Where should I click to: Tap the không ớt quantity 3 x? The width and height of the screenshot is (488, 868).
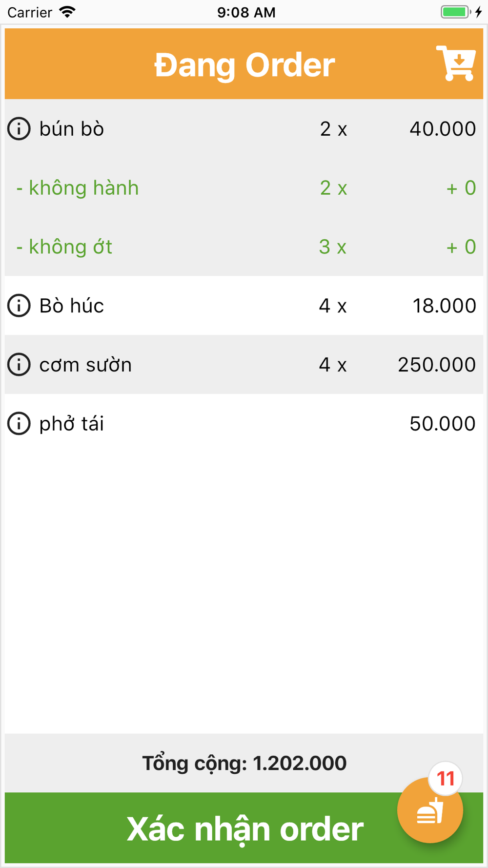click(333, 247)
